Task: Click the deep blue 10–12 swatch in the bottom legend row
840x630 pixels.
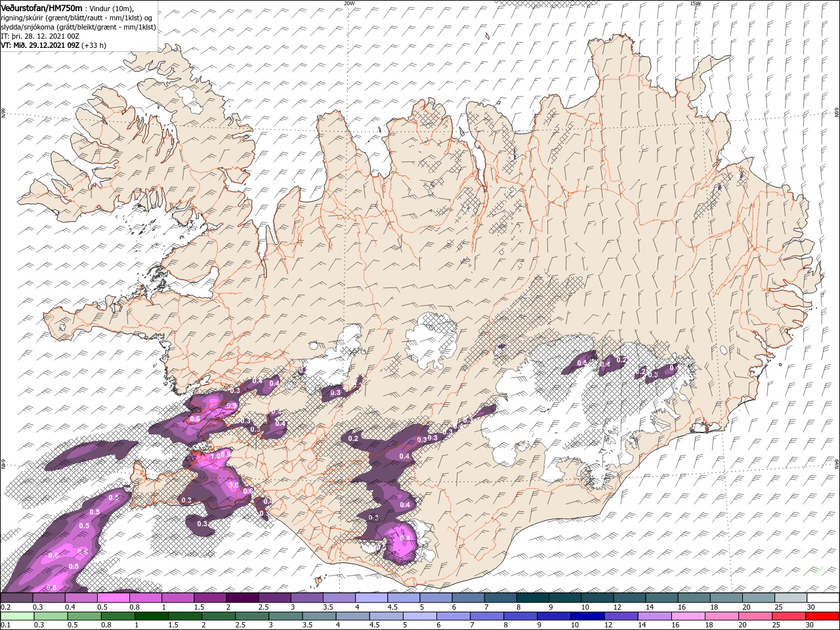Action: [587, 616]
